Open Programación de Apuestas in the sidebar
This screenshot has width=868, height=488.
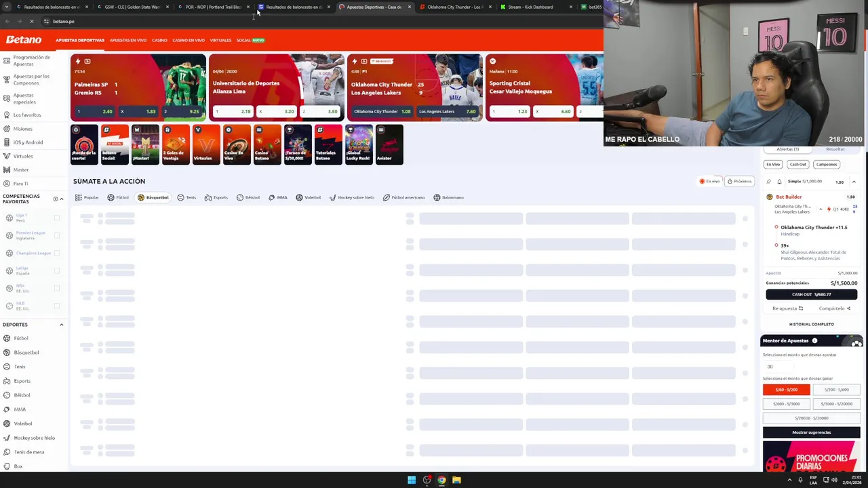click(31, 60)
